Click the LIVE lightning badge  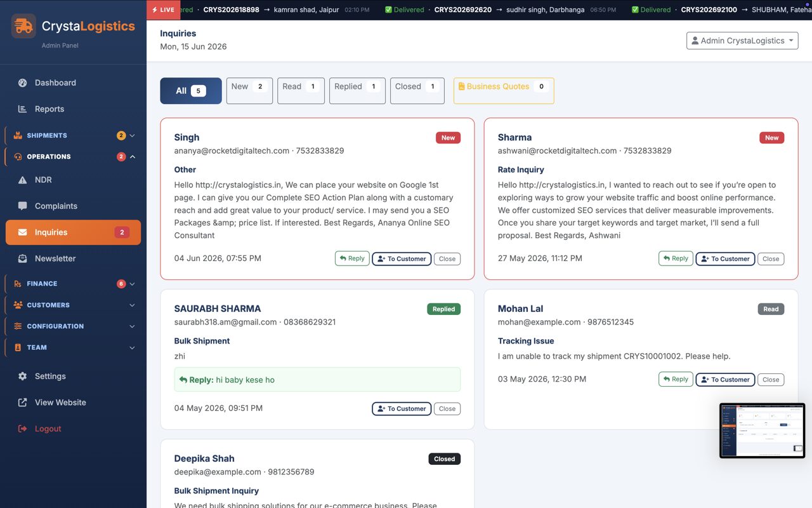coord(164,10)
